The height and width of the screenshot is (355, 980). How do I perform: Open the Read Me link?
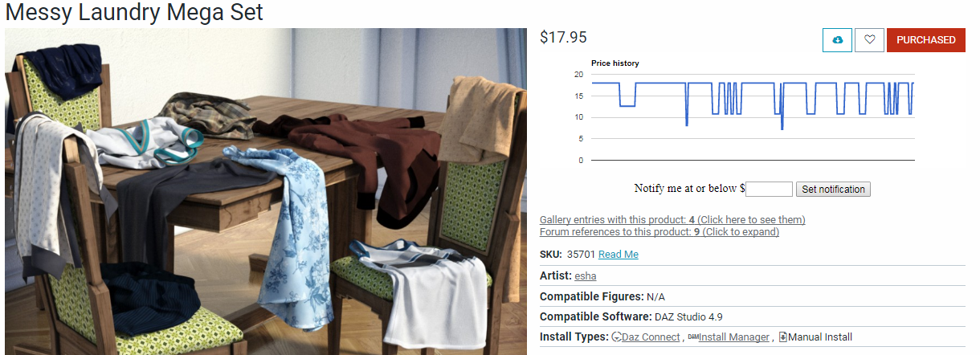[619, 255]
